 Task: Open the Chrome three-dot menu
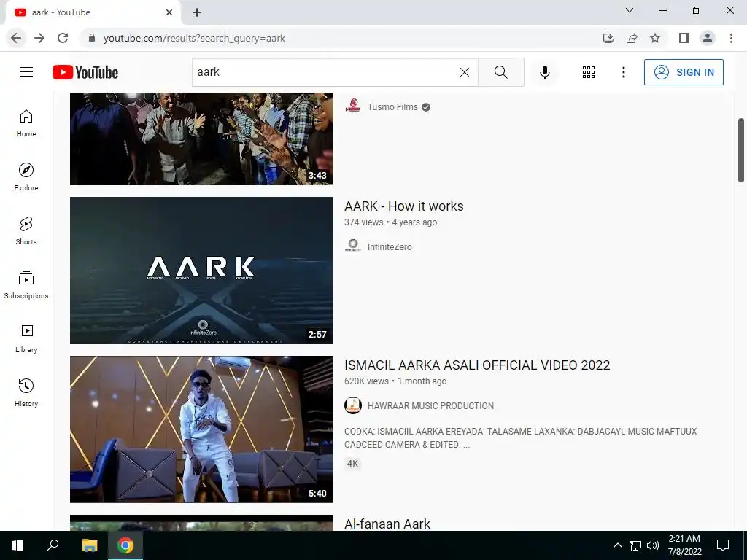point(731,38)
